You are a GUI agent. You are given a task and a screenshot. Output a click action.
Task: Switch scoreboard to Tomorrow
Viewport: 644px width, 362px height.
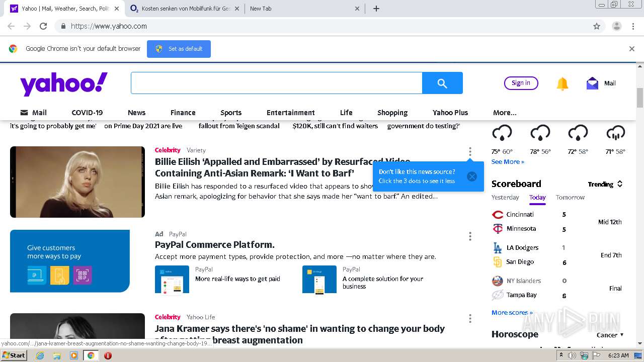(x=570, y=198)
